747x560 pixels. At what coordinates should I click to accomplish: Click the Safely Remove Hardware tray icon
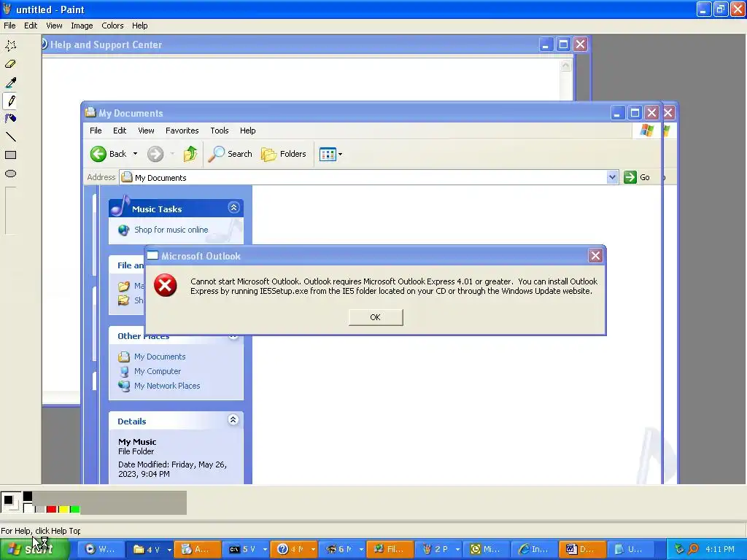679,549
